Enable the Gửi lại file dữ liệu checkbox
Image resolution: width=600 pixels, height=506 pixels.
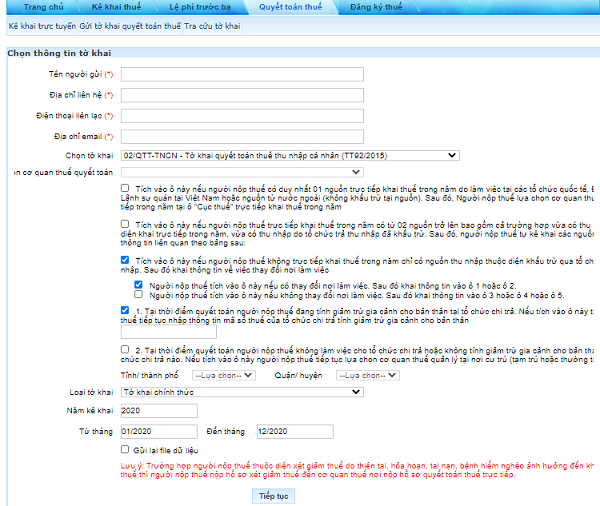tap(123, 449)
